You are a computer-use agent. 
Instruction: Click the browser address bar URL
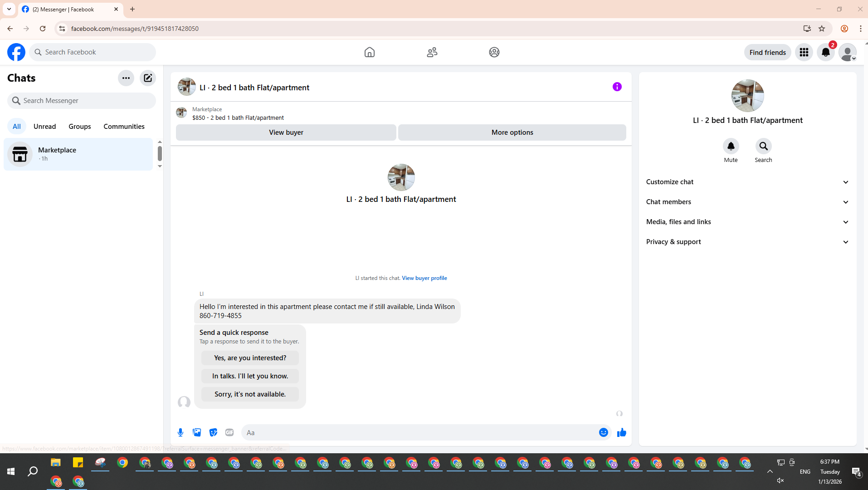click(x=135, y=29)
